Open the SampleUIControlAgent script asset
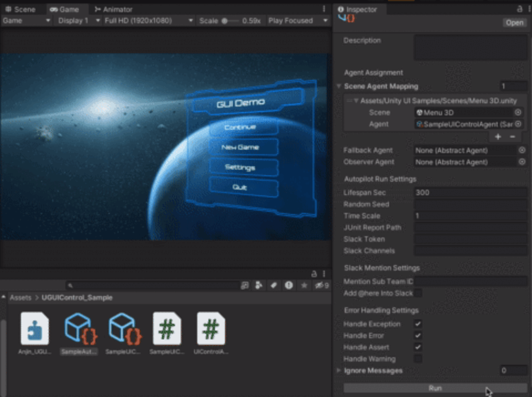 point(167,329)
